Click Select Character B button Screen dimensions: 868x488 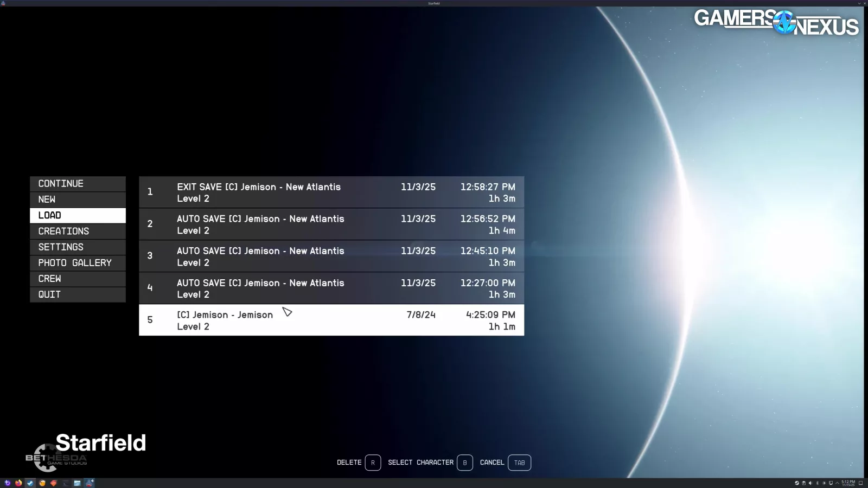tap(464, 463)
